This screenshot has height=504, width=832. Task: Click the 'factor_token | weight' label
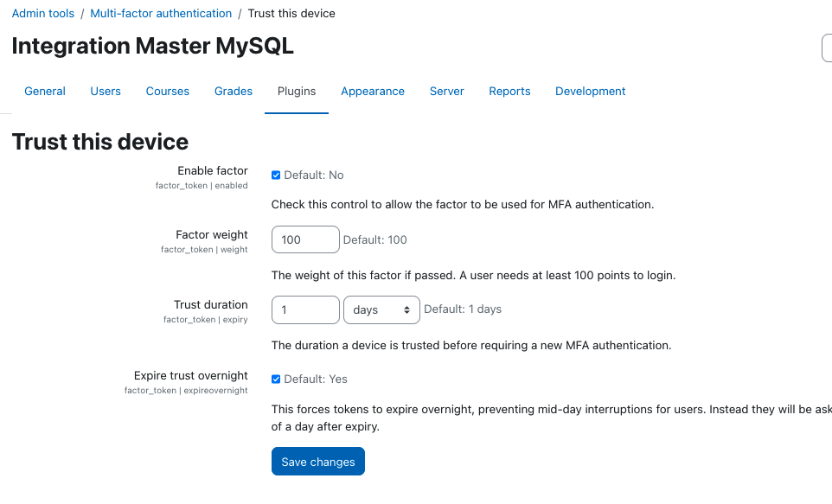204,249
